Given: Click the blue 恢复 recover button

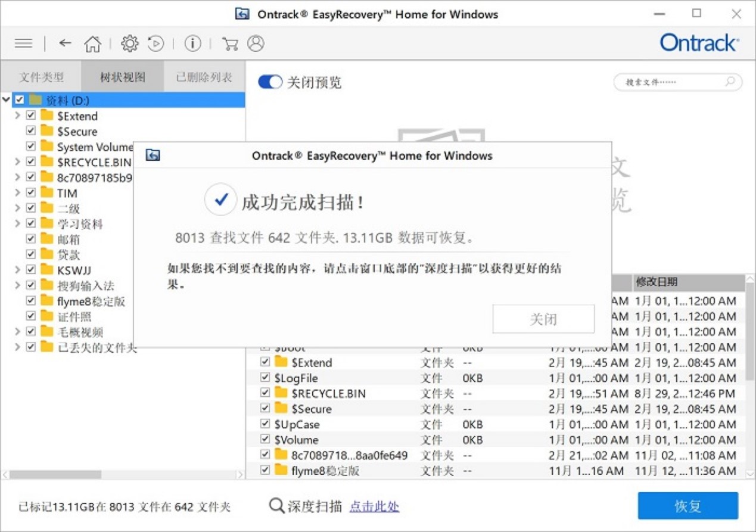Looking at the screenshot, I should (688, 505).
